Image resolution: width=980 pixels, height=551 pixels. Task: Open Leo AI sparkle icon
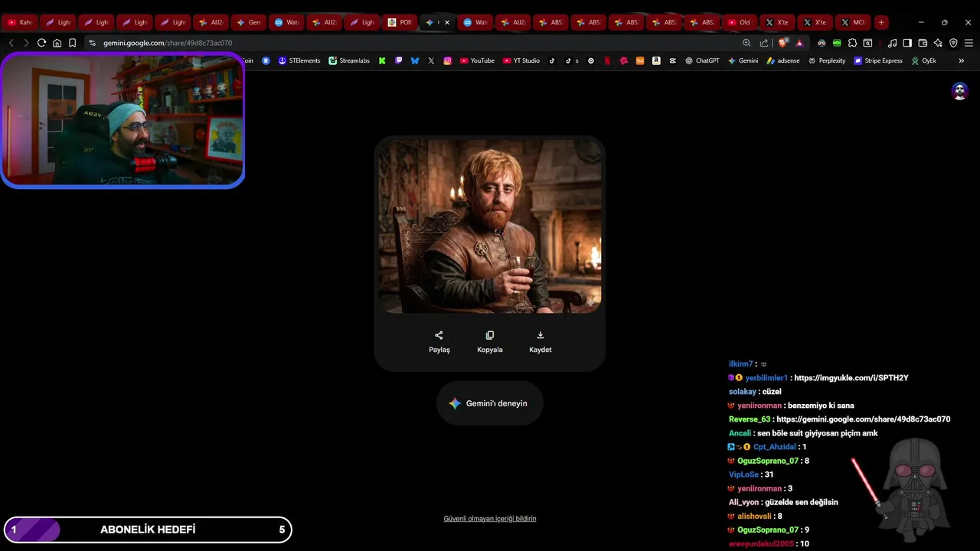pos(938,43)
